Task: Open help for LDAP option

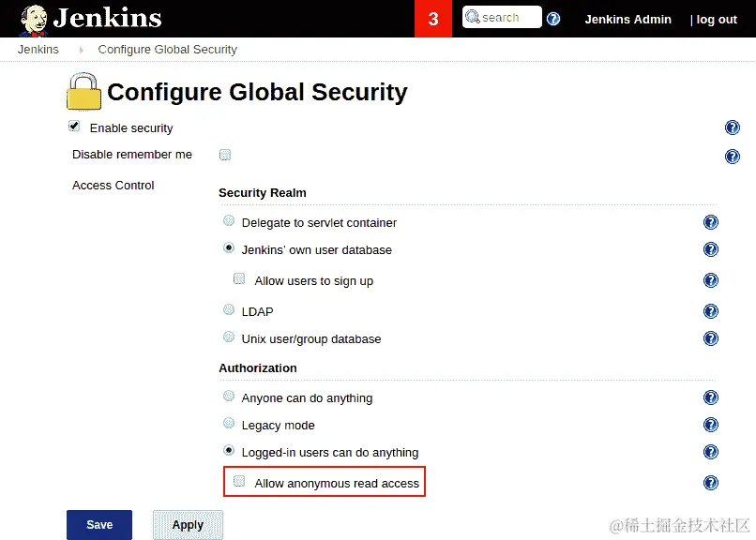Action: pos(711,311)
